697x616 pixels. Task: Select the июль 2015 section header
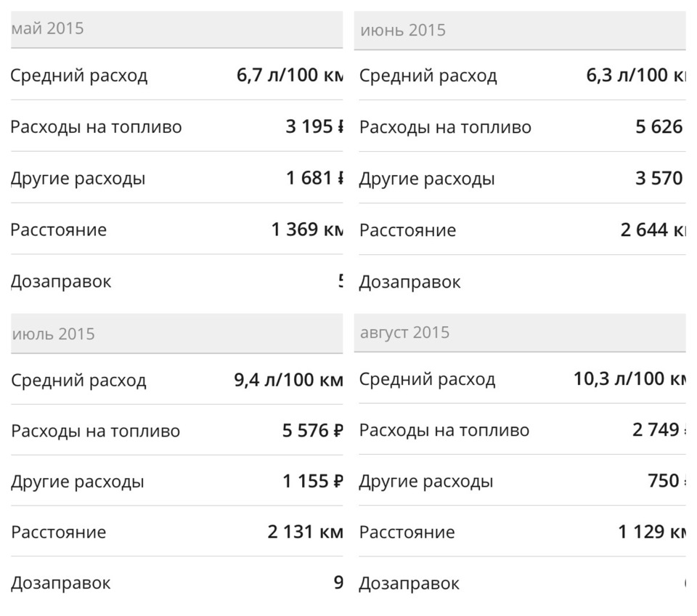tap(177, 333)
